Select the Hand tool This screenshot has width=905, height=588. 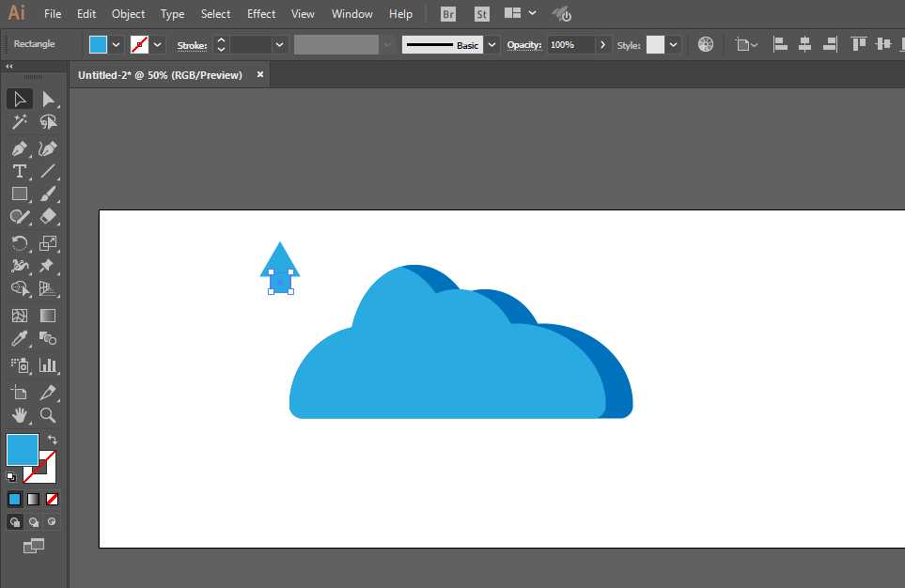(x=19, y=415)
